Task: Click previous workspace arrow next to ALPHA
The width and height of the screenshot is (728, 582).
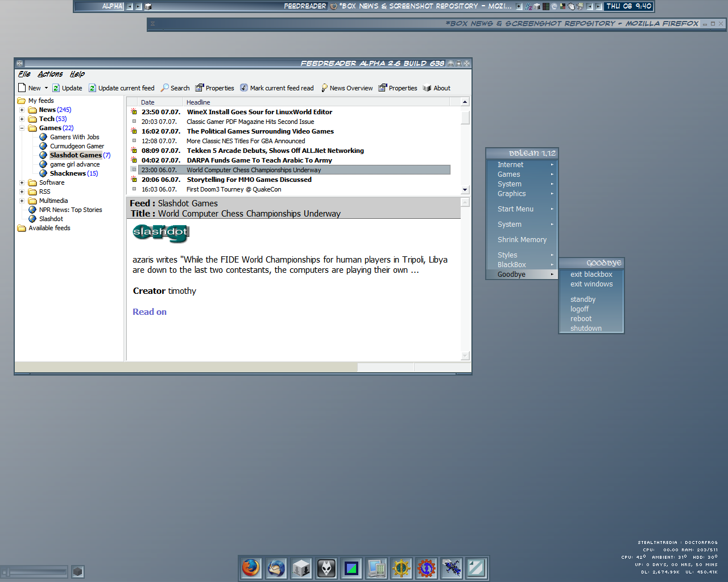Action: click(130, 7)
